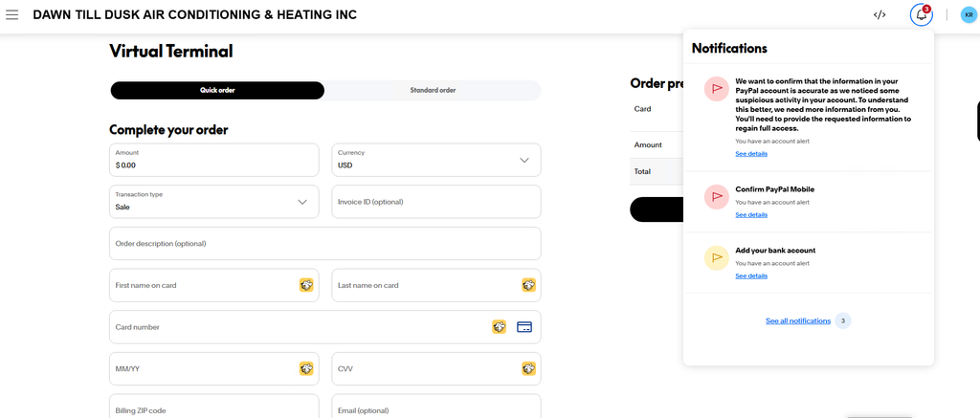Image resolution: width=980 pixels, height=418 pixels.
Task: Switch to the Quick order tab
Action: [217, 90]
